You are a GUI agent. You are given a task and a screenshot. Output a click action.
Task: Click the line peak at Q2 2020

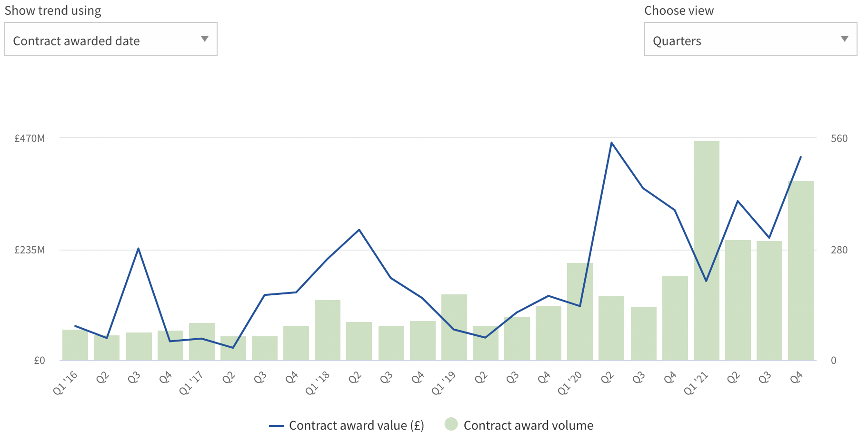[611, 142]
